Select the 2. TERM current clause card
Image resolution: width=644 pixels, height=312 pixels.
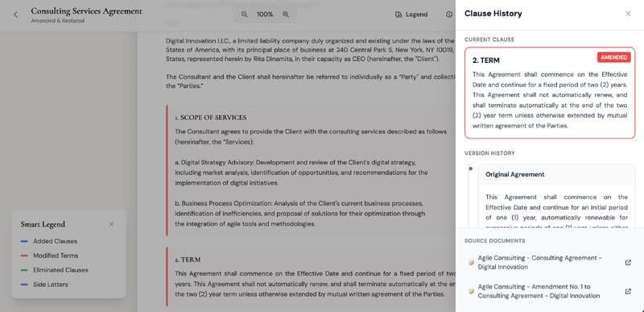pyautogui.click(x=550, y=93)
